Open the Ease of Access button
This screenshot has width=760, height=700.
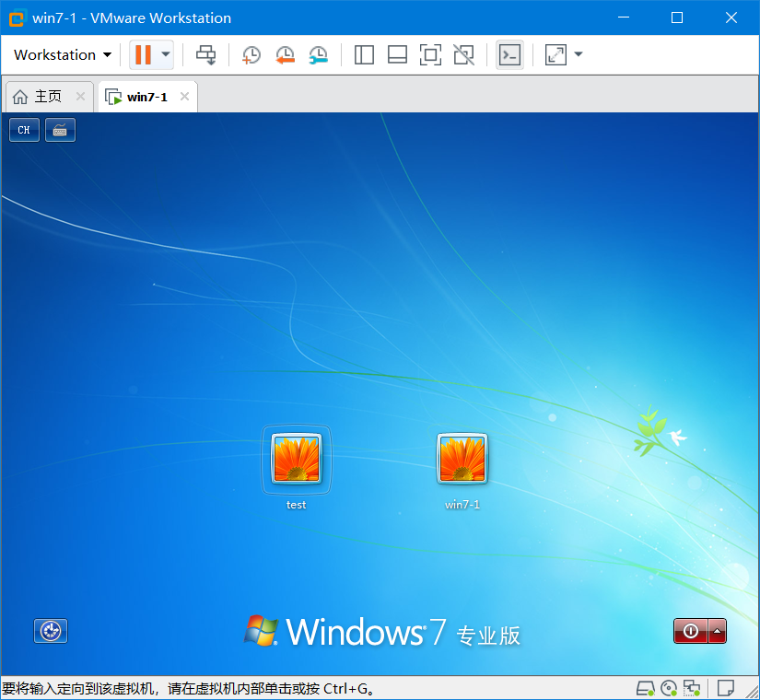51,631
